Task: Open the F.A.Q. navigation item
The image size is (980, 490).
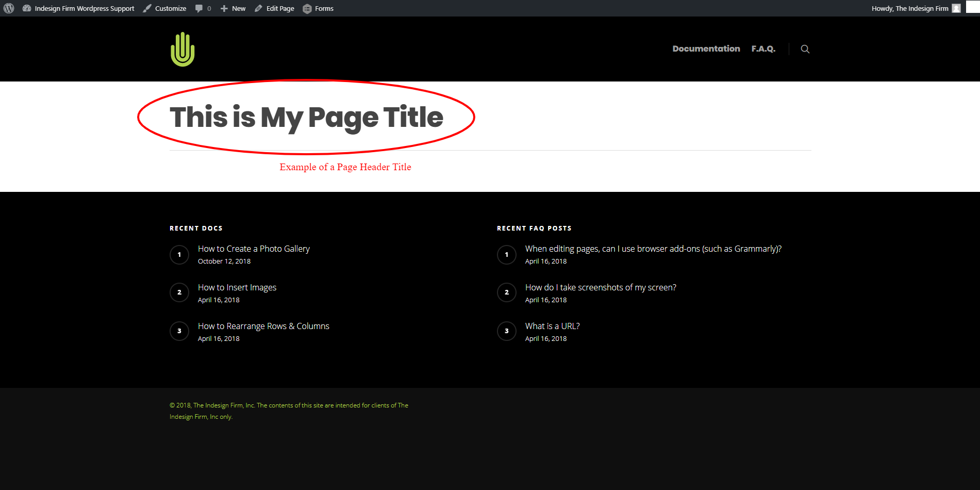Action: tap(763, 48)
